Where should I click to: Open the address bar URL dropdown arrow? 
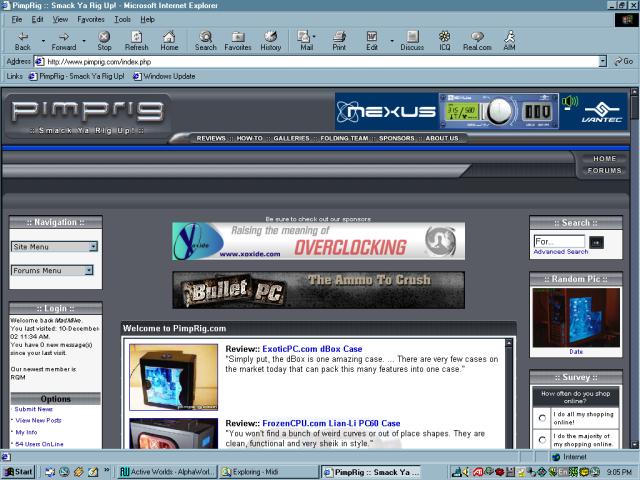tap(603, 61)
